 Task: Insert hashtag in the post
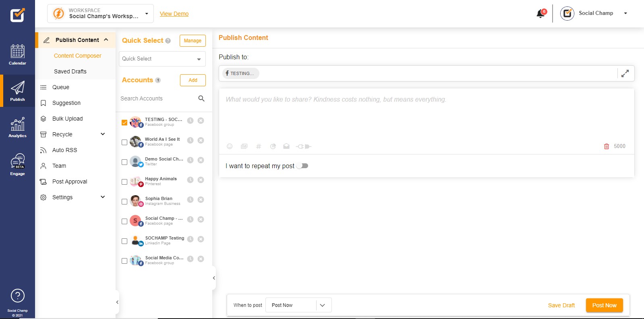259,146
